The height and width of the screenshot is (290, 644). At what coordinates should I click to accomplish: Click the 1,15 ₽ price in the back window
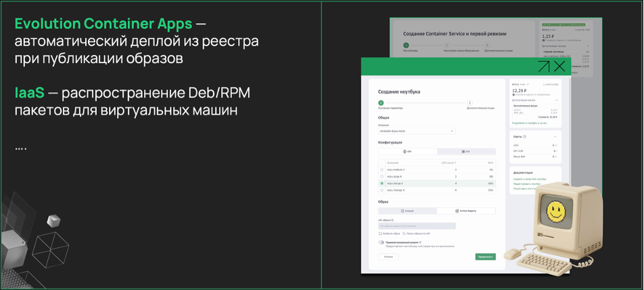click(547, 36)
